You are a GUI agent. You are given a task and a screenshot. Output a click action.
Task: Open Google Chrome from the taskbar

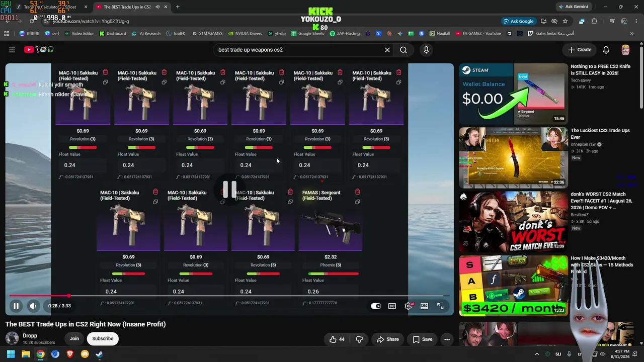click(40, 354)
